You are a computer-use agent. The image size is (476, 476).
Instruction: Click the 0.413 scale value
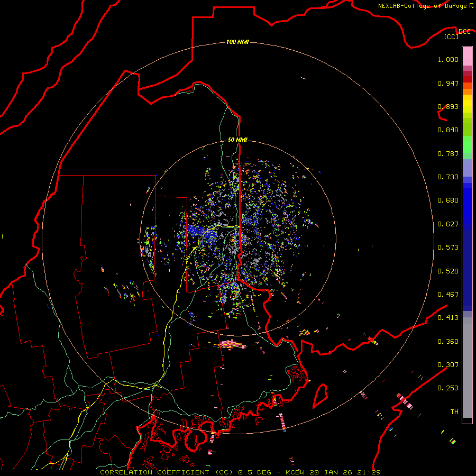click(x=448, y=318)
